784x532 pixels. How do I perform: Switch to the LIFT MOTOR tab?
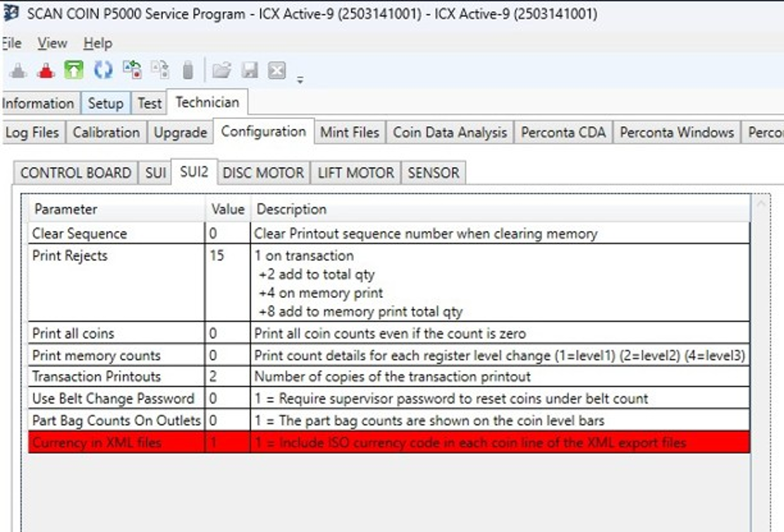[x=356, y=173]
